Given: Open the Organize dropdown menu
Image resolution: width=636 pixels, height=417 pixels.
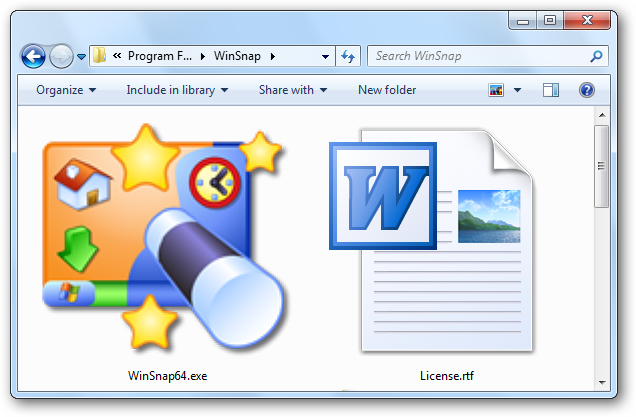Looking at the screenshot, I should pos(66,90).
